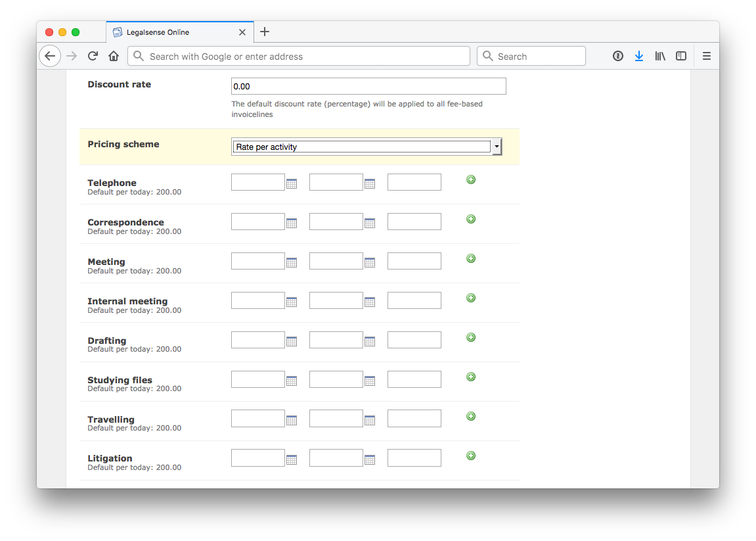Open second calendar picker in Correspondence row
Viewport: 756px width, 541px height.
369,223
